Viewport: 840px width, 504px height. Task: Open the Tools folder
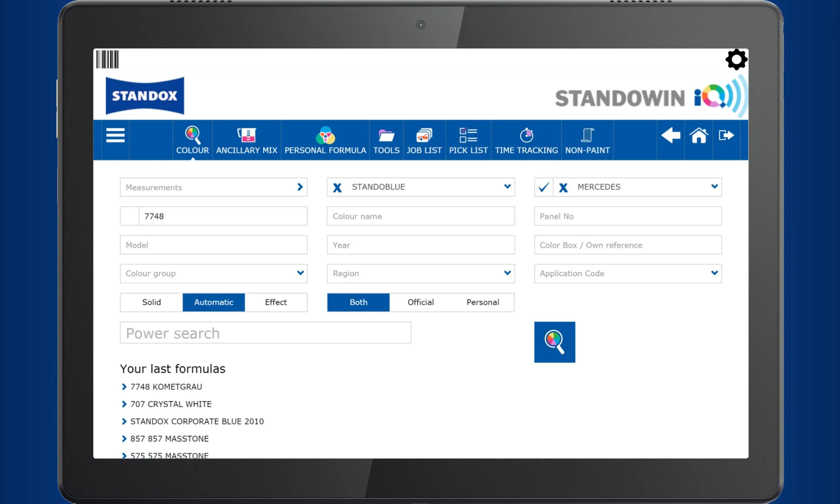tap(386, 140)
